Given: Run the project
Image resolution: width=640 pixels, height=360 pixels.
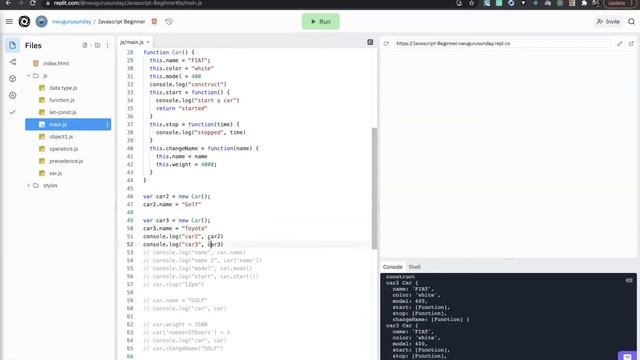Looking at the screenshot, I should (320, 22).
